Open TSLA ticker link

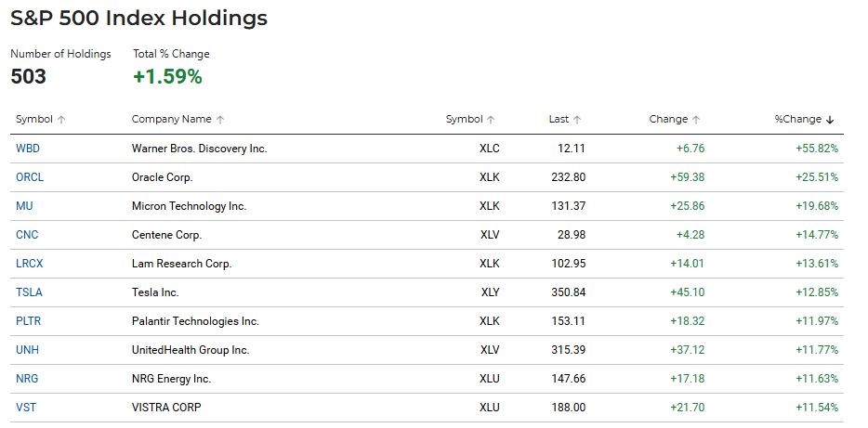tap(29, 292)
